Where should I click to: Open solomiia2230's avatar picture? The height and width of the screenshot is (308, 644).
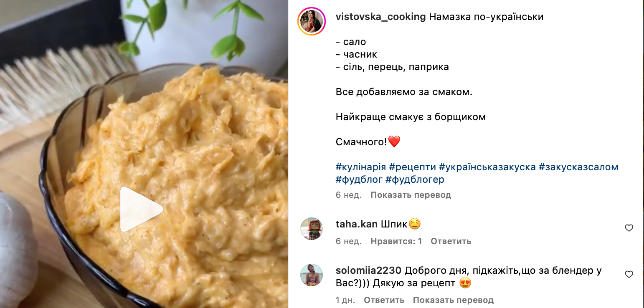click(312, 275)
